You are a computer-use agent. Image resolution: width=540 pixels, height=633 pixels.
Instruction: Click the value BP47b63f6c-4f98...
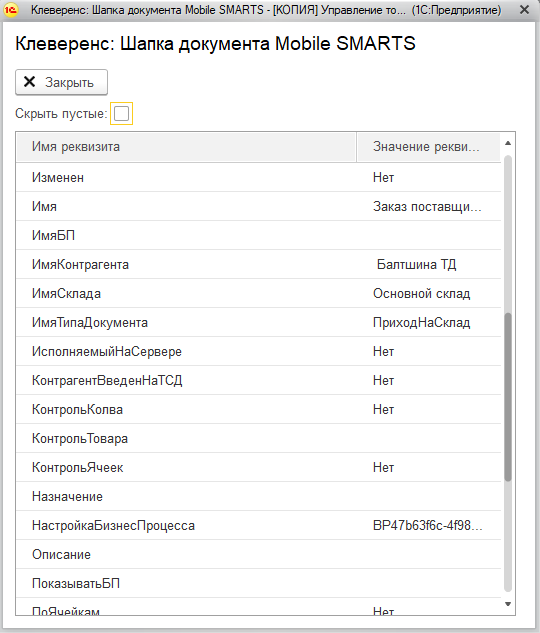point(427,526)
